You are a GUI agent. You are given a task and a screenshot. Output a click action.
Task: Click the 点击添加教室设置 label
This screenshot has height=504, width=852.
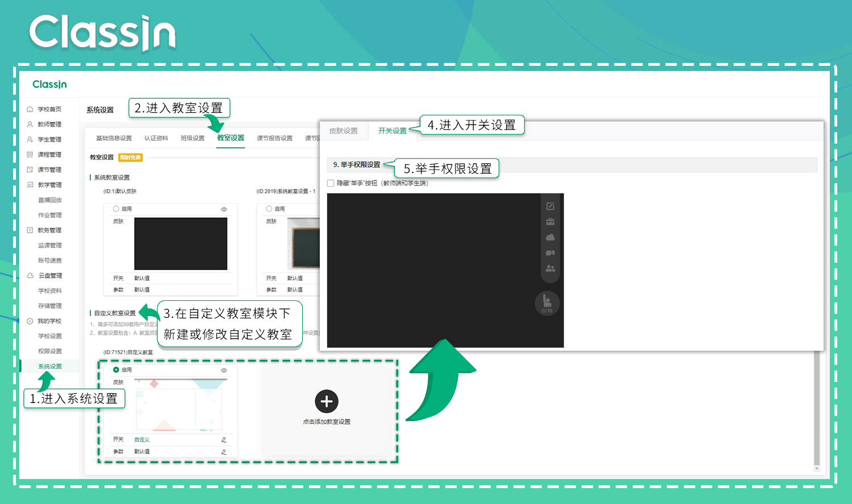(x=327, y=422)
